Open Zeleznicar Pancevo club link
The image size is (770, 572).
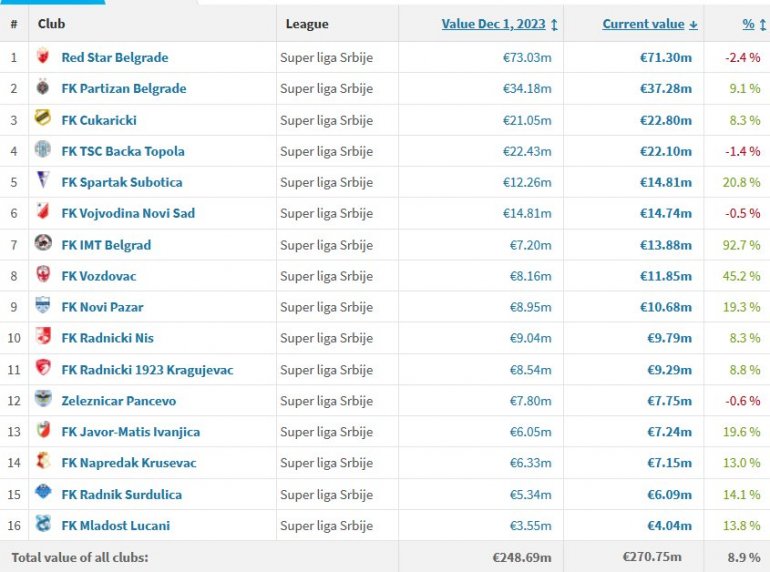(118, 401)
